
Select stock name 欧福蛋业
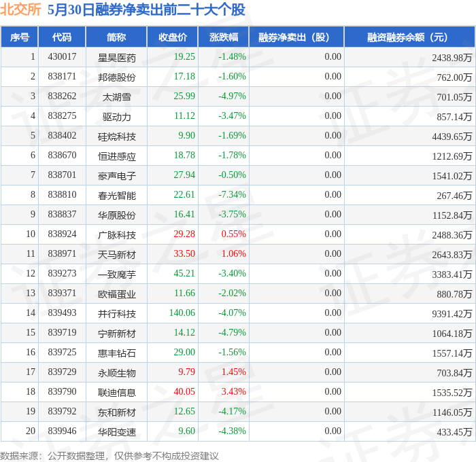point(116,294)
